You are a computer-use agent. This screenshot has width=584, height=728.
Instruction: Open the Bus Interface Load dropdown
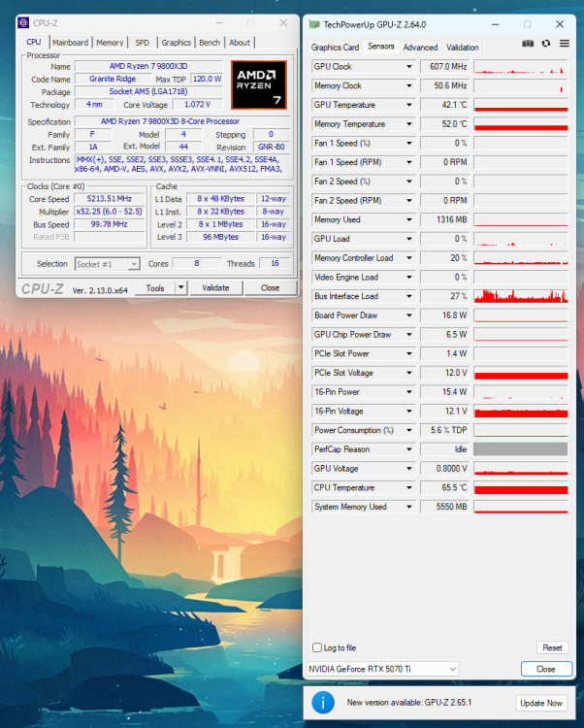[409, 296]
